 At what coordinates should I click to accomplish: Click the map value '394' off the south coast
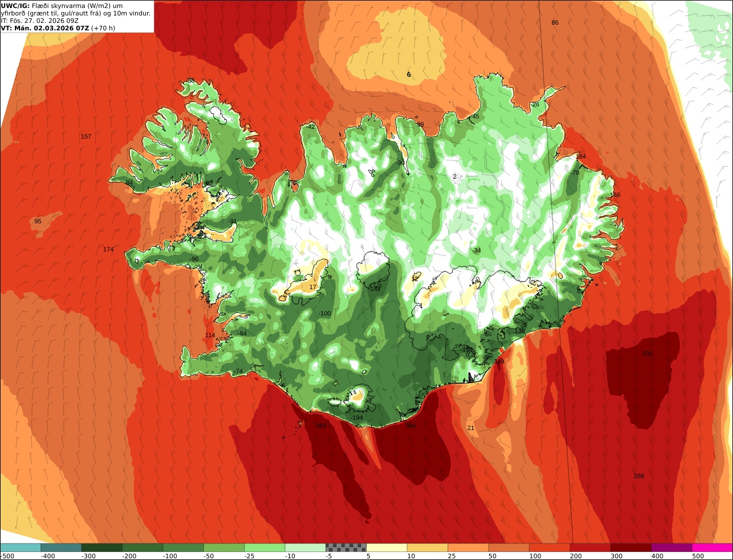pyautogui.click(x=411, y=425)
